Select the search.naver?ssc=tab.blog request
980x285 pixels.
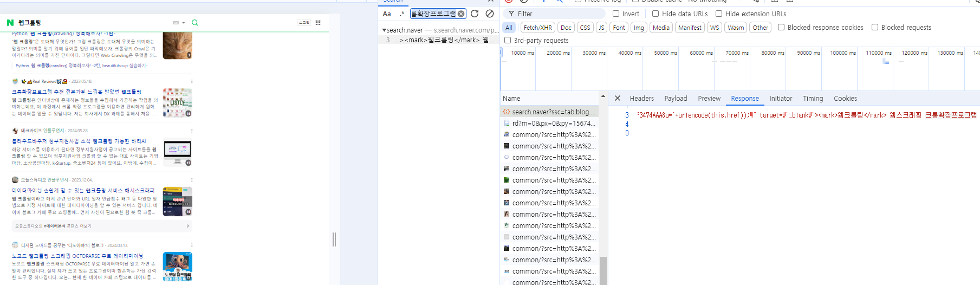[550, 112]
